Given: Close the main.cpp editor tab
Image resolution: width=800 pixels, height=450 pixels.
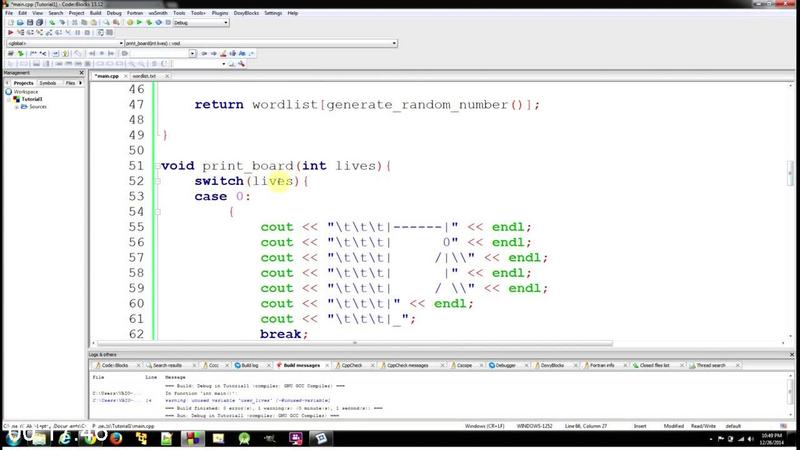Looking at the screenshot, I should pyautogui.click(x=126, y=76).
